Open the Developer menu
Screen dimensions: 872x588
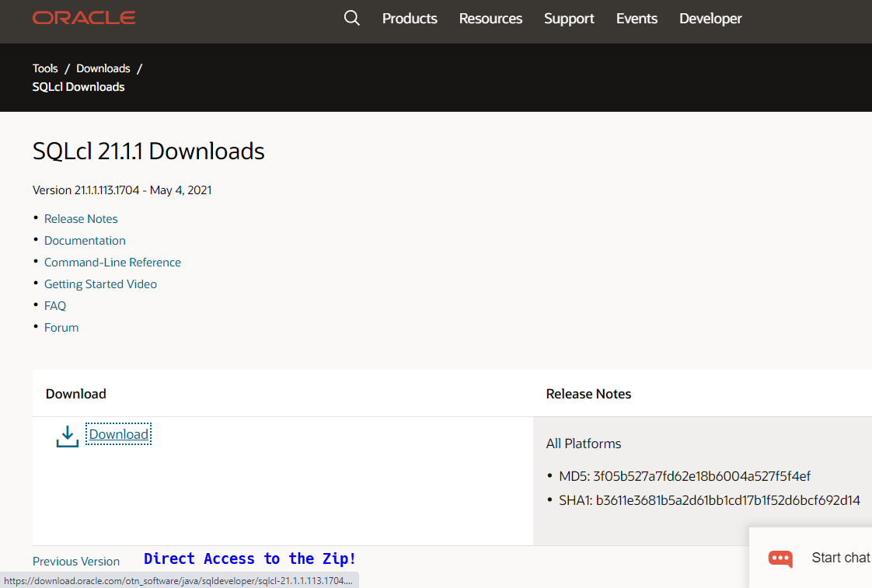[x=710, y=19]
